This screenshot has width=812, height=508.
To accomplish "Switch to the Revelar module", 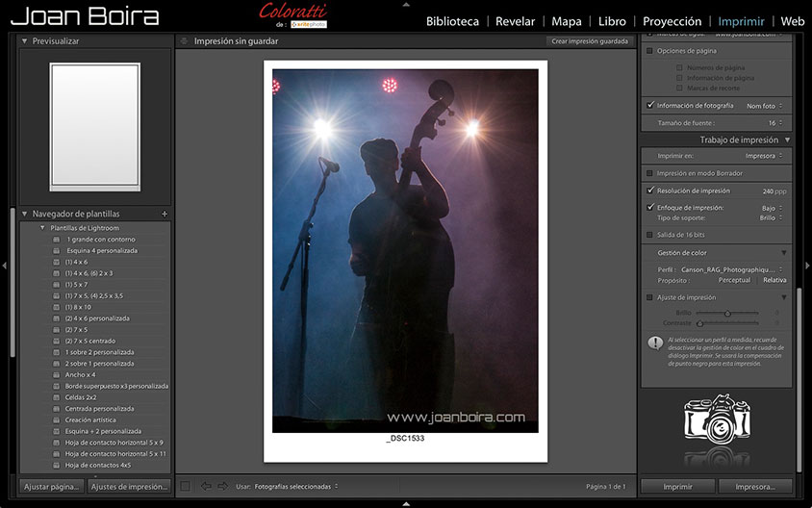I will pos(515,21).
